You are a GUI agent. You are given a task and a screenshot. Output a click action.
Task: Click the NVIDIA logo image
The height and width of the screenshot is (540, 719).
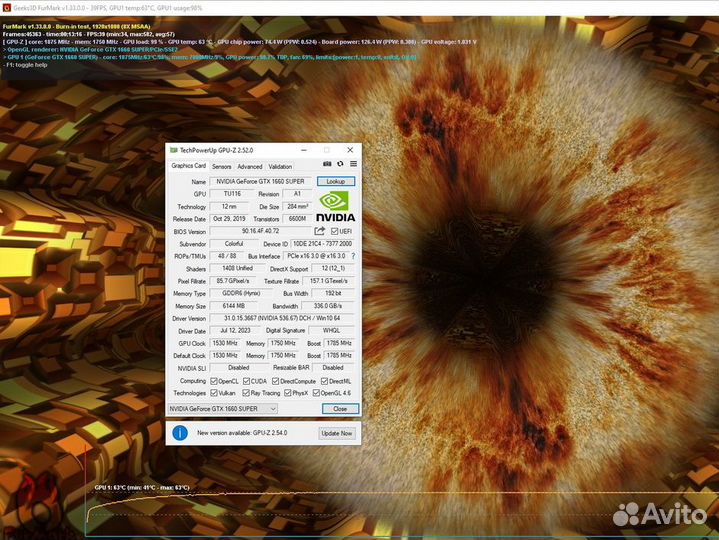click(334, 206)
